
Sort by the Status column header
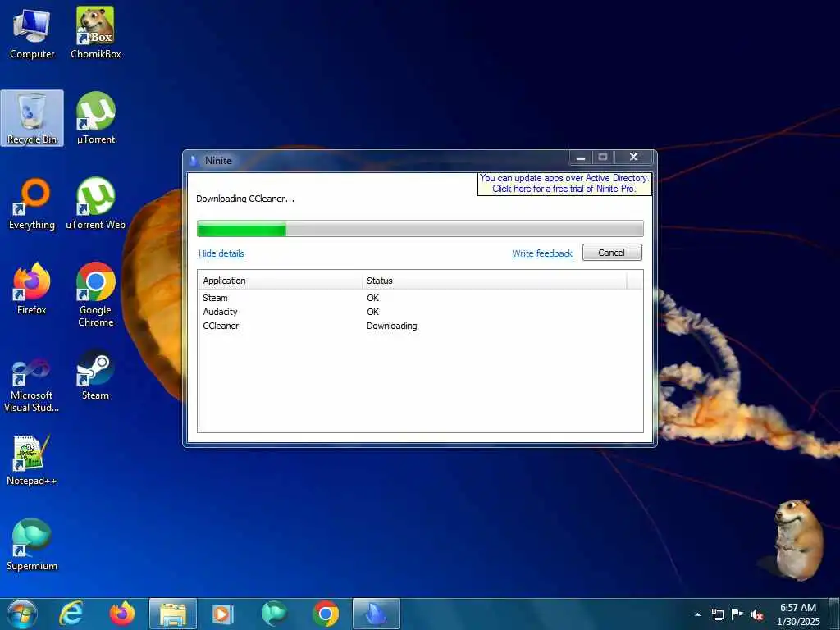coord(495,281)
